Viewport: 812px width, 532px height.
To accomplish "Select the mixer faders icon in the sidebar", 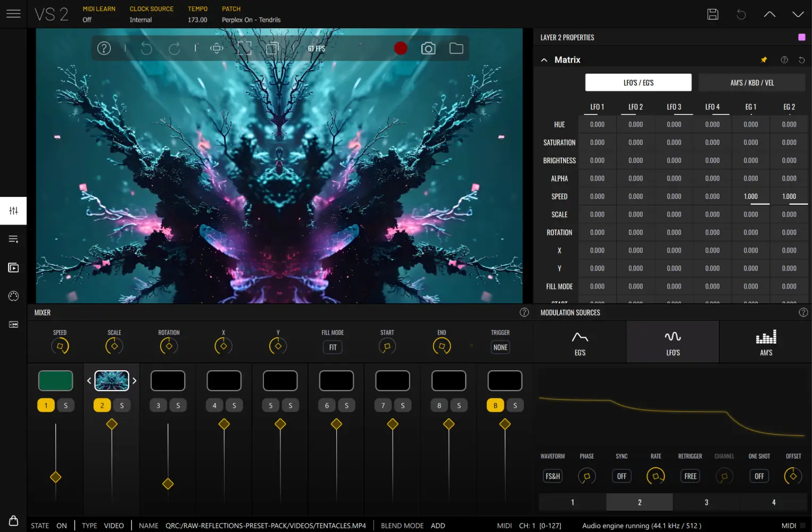I will [x=13, y=211].
